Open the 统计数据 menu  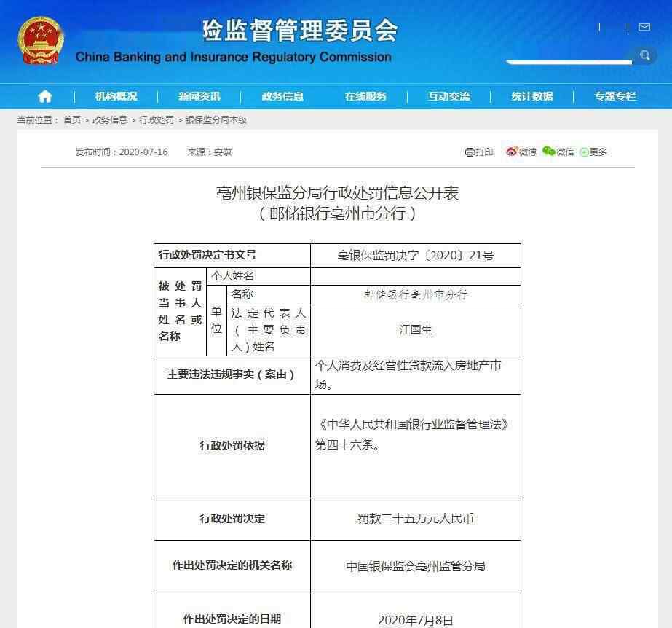532,96
